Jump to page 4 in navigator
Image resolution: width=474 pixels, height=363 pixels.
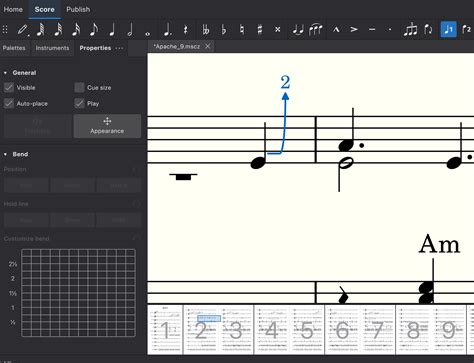[x=272, y=330]
